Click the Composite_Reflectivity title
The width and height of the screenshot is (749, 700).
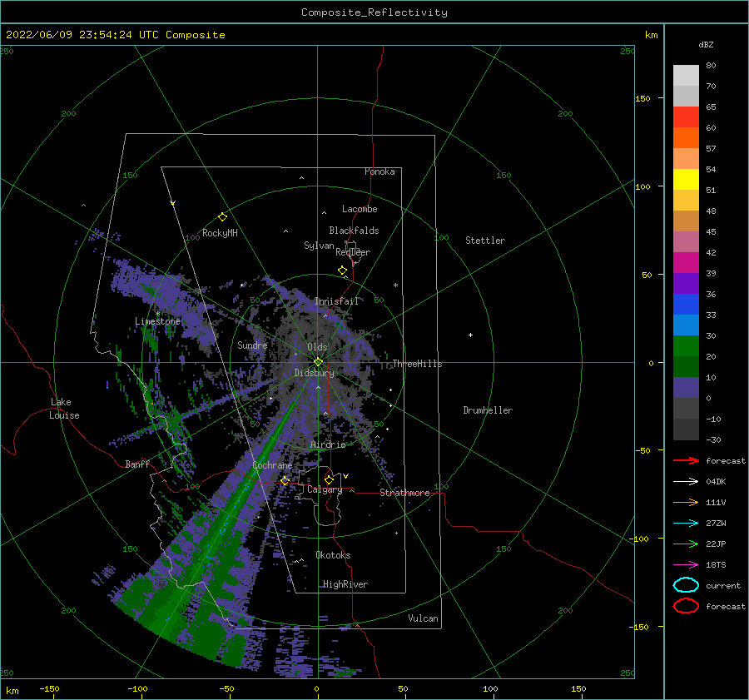point(374,12)
